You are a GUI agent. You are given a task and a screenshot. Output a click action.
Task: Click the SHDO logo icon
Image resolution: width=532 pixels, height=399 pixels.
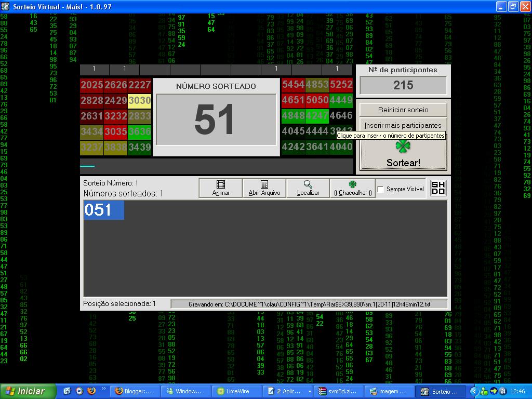(438, 188)
